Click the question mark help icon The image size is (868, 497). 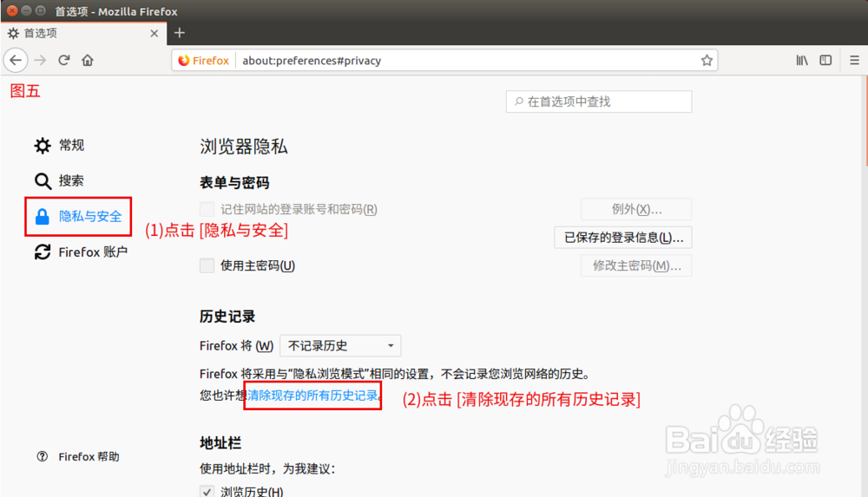42,456
